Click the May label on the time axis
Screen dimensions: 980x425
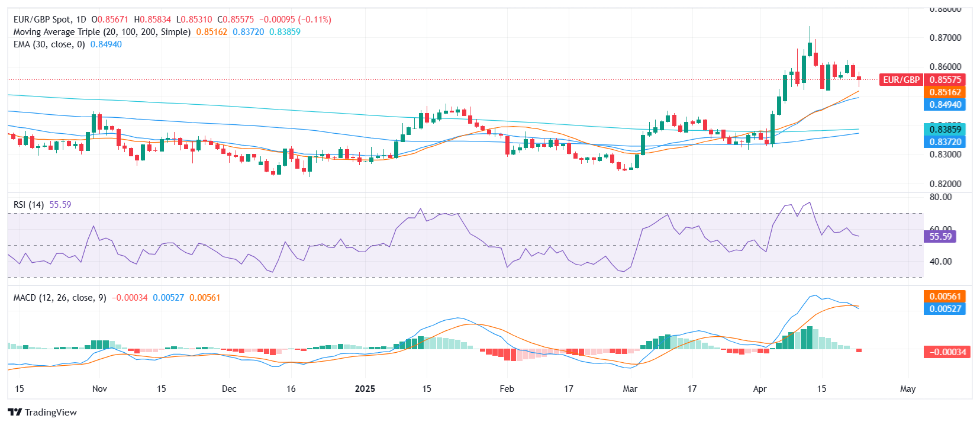point(908,389)
